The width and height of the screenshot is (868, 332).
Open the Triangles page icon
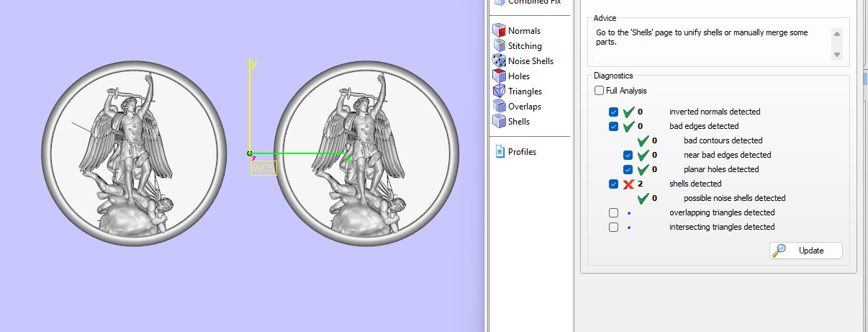pyautogui.click(x=499, y=91)
